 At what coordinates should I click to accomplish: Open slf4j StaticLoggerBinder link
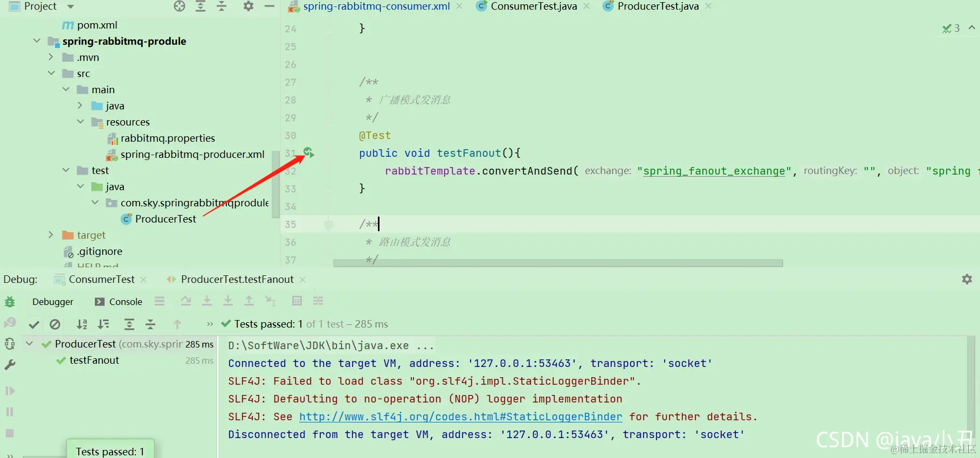tap(461, 417)
